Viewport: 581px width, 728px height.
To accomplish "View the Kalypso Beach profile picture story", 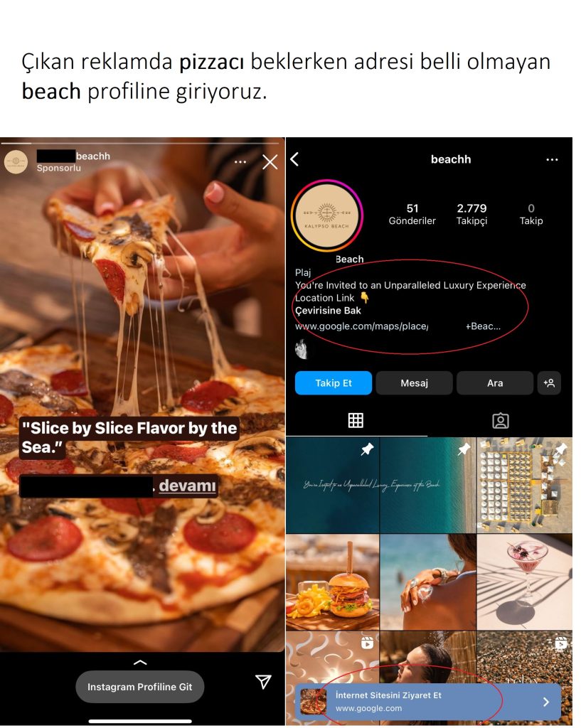I will pyautogui.click(x=327, y=215).
